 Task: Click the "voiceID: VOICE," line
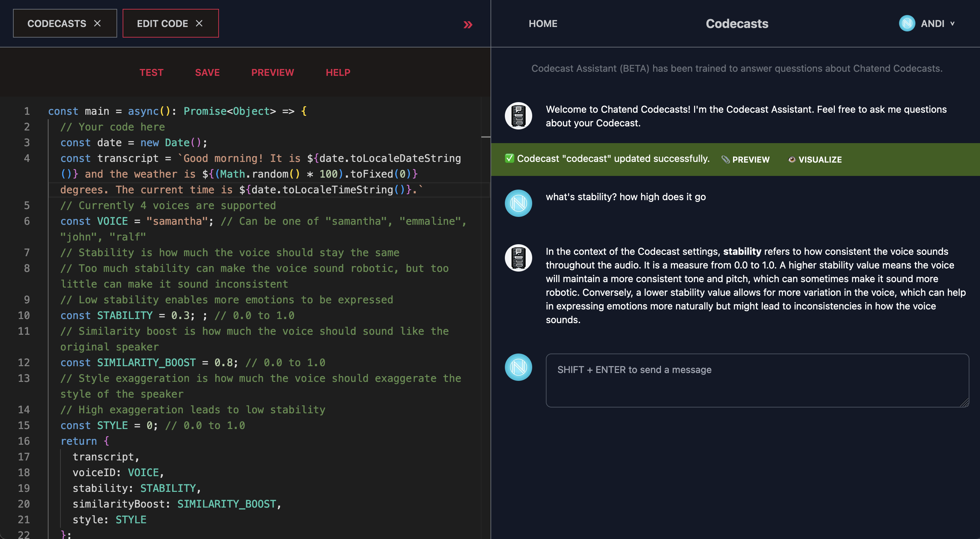tap(118, 472)
